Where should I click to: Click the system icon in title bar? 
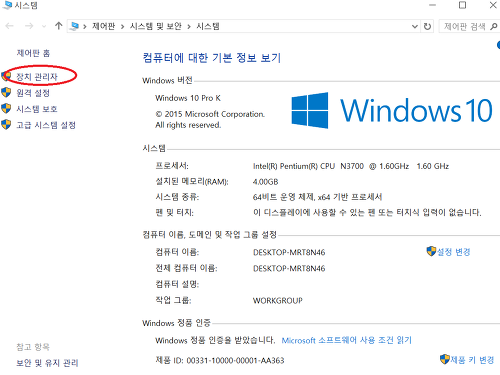7,5
